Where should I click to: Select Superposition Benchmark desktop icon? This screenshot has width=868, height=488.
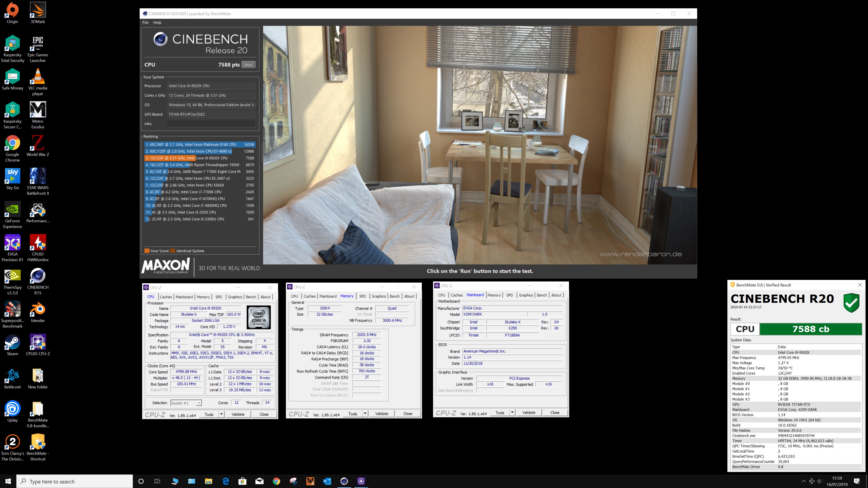point(12,314)
